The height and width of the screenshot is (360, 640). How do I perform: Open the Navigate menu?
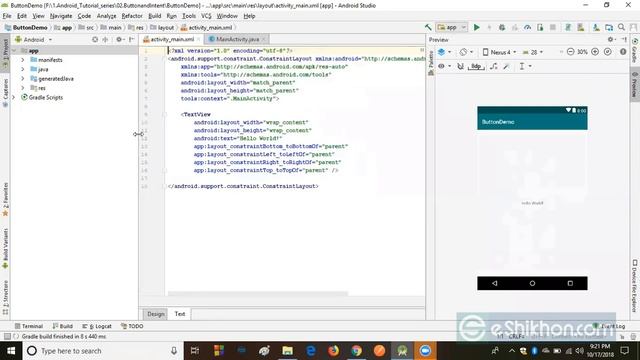(x=61, y=16)
